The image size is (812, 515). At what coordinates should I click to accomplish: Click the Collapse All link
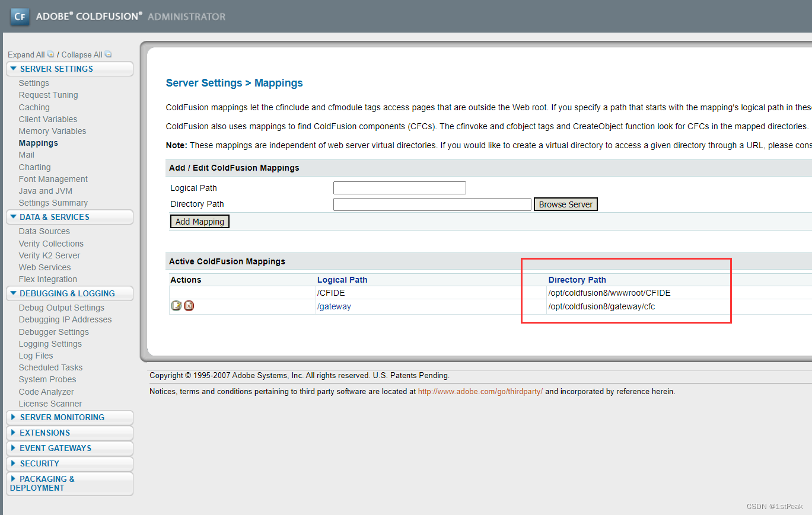tap(82, 55)
